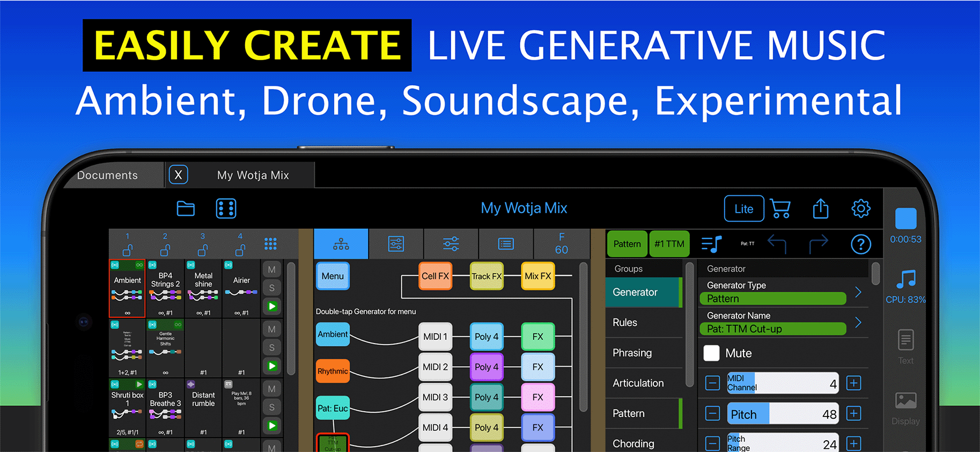Click the Lite button

click(x=743, y=209)
